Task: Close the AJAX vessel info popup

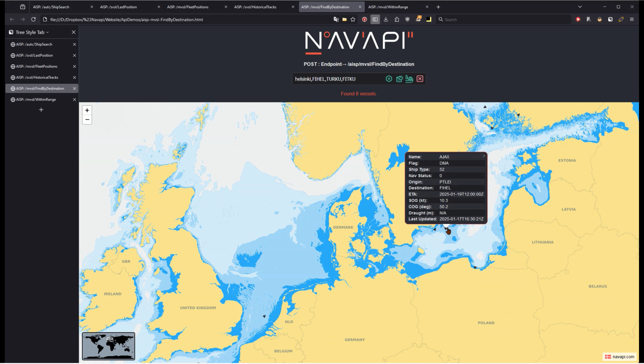Action: point(484,156)
